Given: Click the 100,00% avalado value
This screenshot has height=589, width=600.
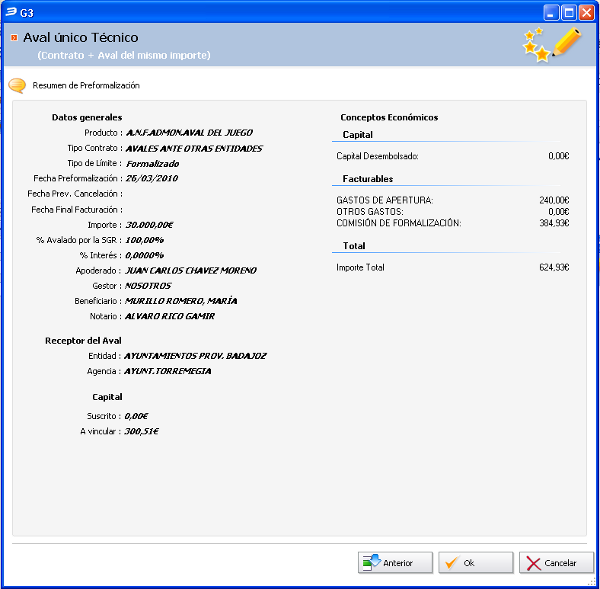Looking at the screenshot, I should click(145, 240).
